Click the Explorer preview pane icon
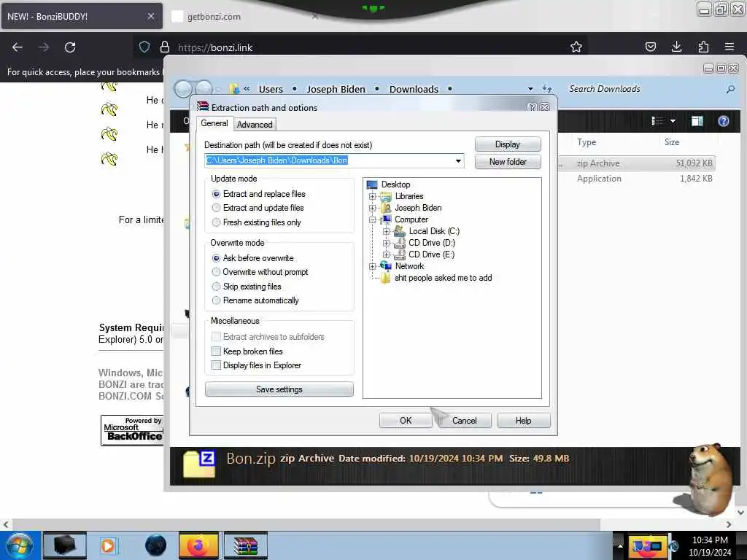Viewport: 747px width, 560px height. (697, 121)
